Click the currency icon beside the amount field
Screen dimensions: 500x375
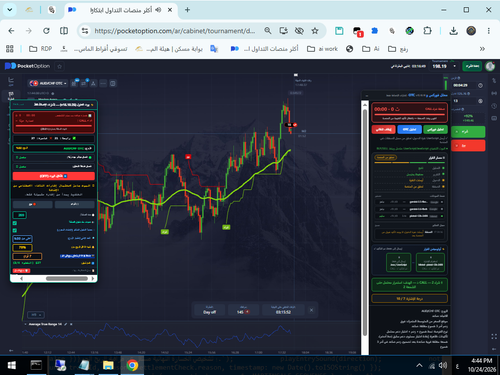tap(480, 101)
